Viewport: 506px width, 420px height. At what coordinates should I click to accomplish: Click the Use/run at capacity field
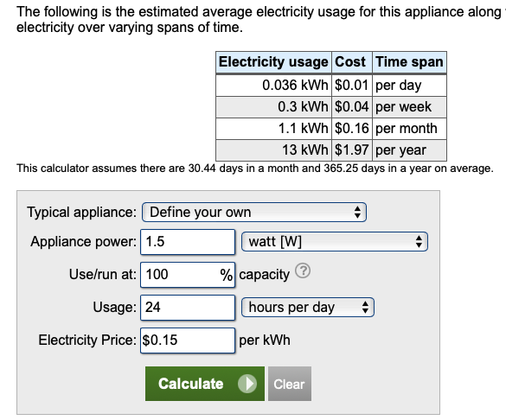(188, 275)
